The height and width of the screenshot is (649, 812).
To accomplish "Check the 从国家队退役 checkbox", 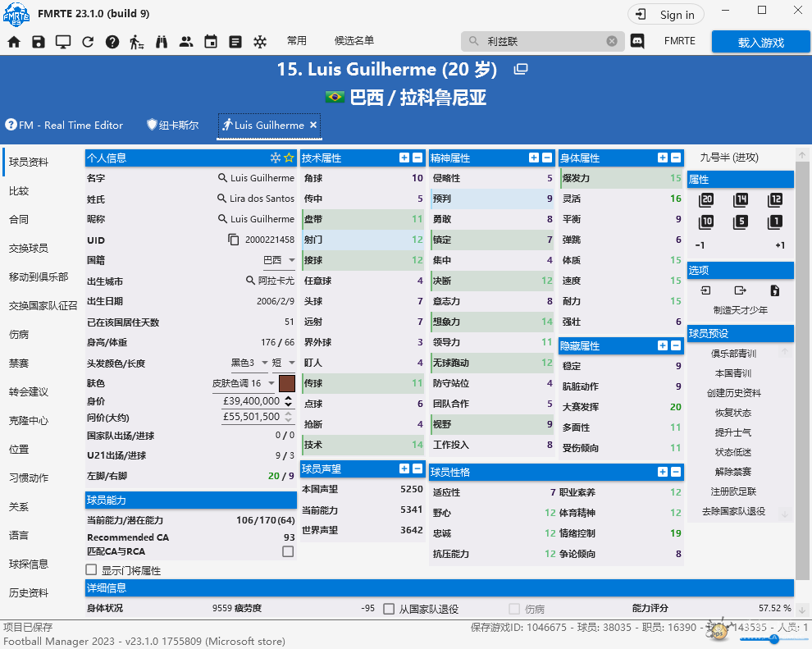I will tap(390, 609).
